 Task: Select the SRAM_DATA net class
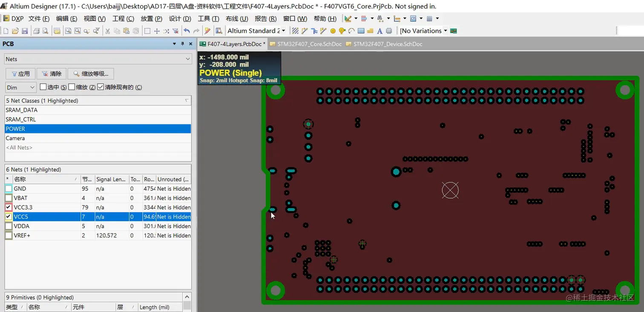point(98,110)
